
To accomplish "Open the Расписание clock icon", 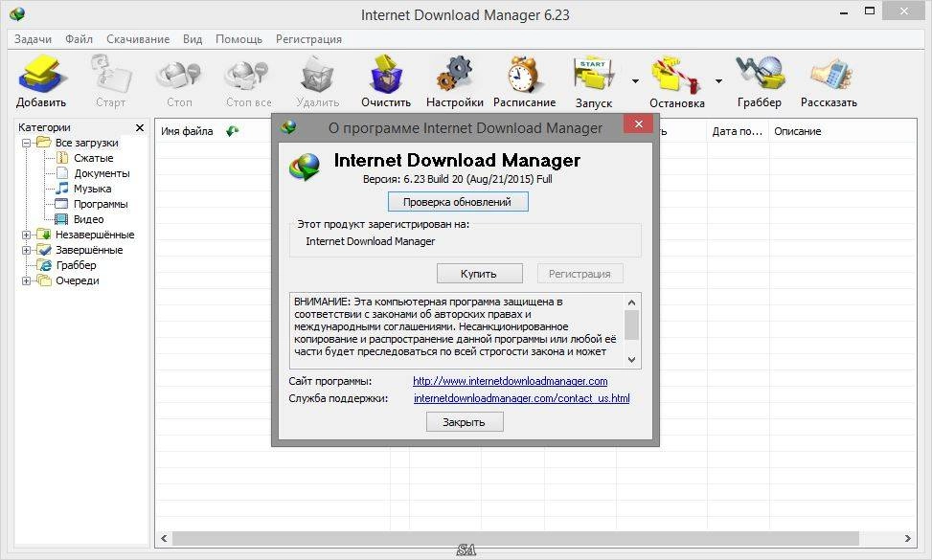I will 524,75.
